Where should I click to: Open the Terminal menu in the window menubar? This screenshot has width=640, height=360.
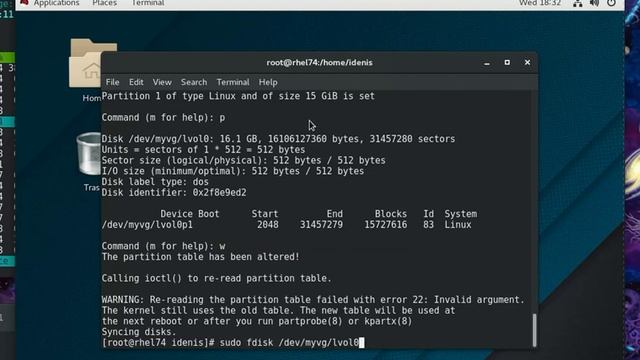pos(233,82)
